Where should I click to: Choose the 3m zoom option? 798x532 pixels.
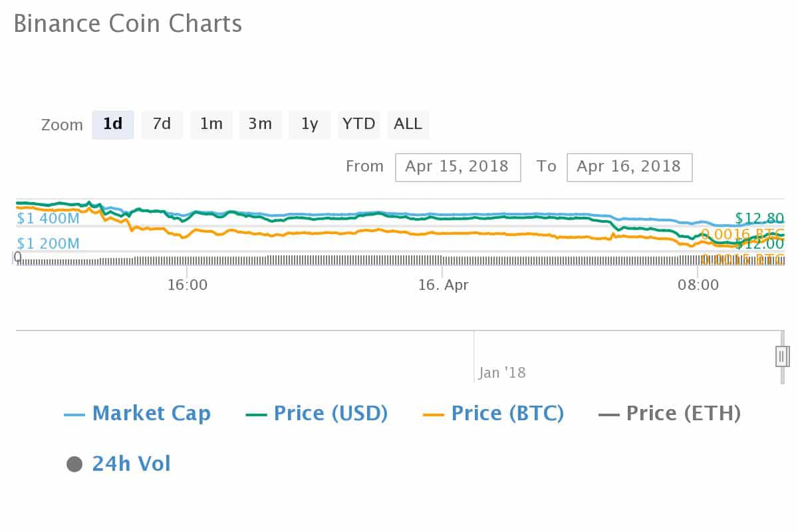click(x=260, y=124)
